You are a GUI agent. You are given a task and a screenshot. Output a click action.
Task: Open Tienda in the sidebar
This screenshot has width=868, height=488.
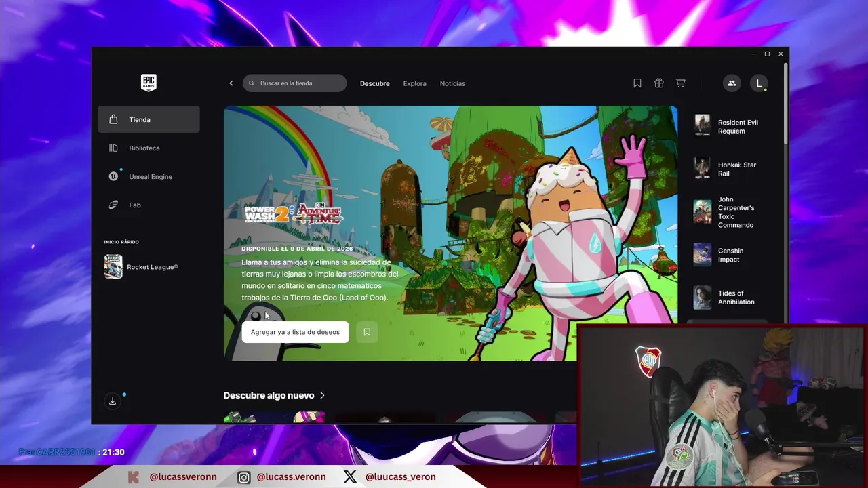149,119
